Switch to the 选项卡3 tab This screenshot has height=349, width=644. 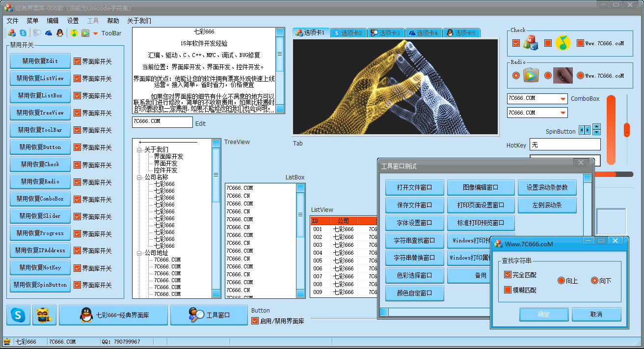[386, 33]
